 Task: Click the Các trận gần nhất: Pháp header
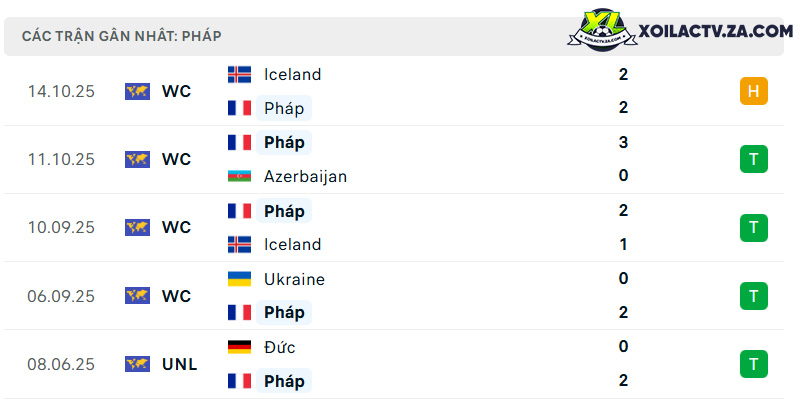coord(121,36)
